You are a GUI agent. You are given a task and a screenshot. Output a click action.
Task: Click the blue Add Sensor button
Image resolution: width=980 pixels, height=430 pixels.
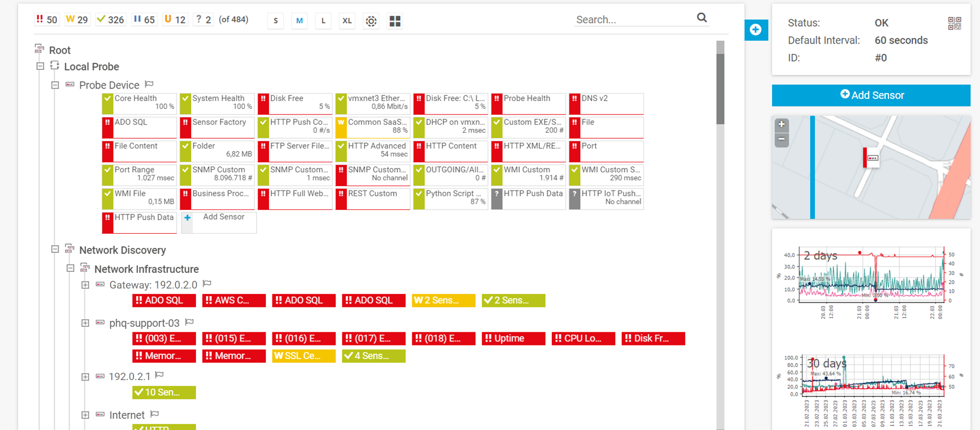(x=870, y=95)
